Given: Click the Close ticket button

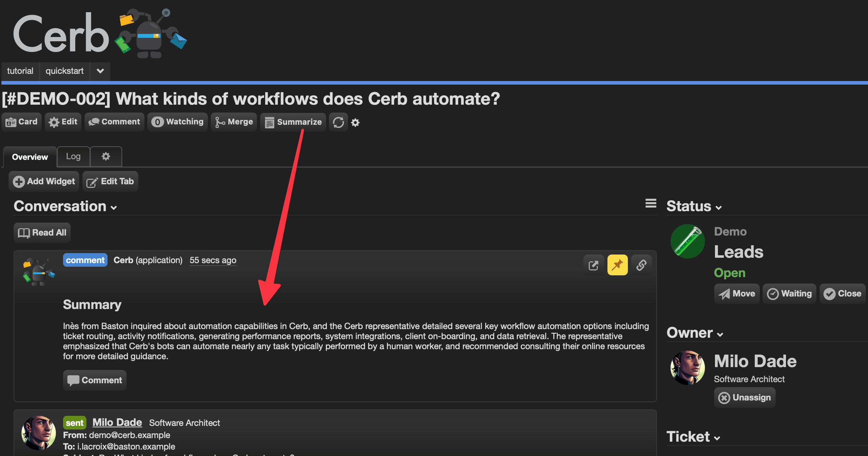Looking at the screenshot, I should 843,294.
